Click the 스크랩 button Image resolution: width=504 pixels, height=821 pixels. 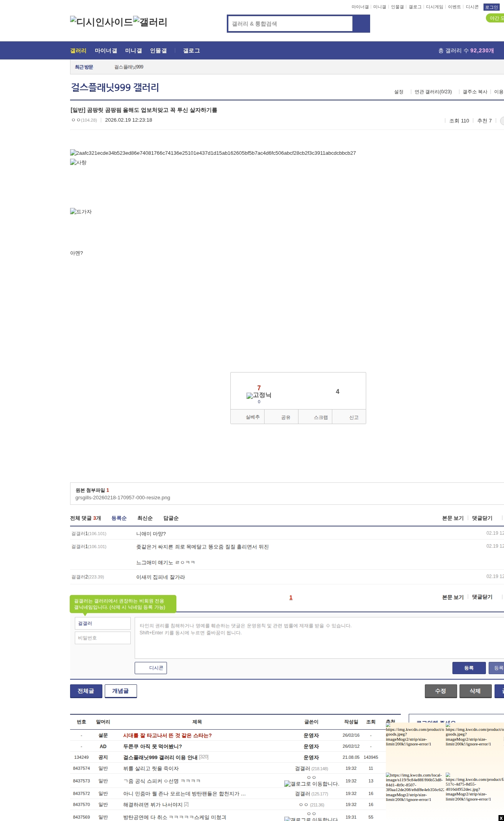315,417
